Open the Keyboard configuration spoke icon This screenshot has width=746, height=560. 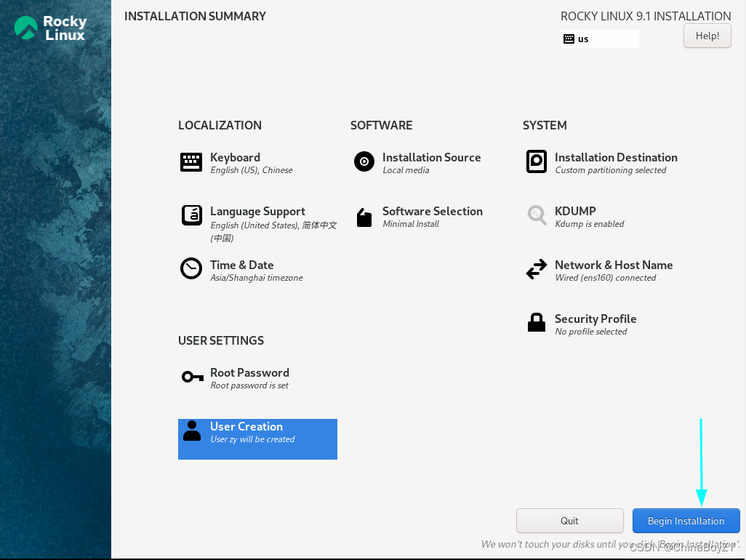click(x=190, y=163)
